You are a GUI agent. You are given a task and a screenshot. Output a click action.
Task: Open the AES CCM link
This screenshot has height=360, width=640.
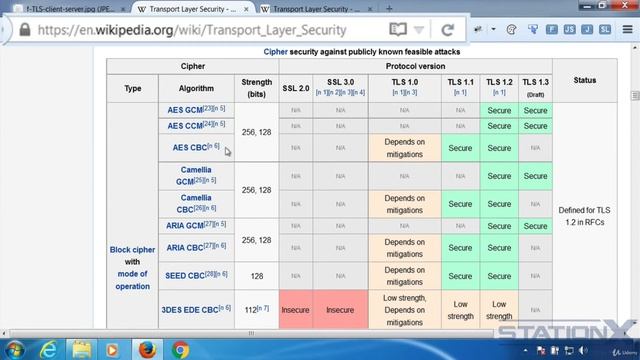[x=185, y=126]
